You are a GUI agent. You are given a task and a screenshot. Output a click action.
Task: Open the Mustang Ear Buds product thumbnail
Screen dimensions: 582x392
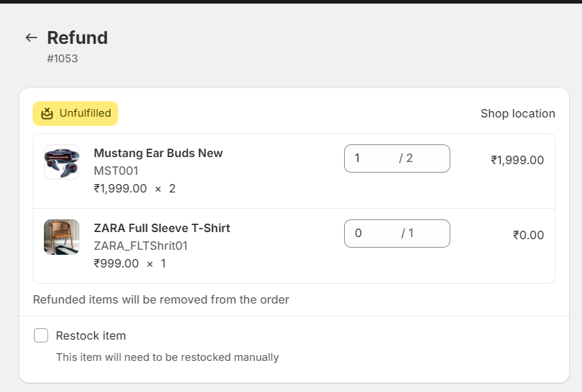(x=62, y=162)
